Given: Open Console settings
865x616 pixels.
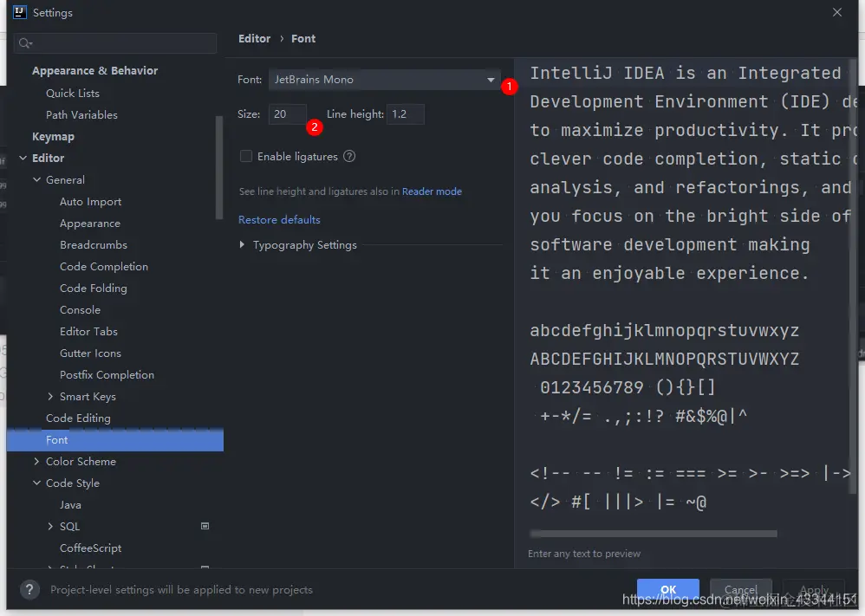Looking at the screenshot, I should point(80,310).
